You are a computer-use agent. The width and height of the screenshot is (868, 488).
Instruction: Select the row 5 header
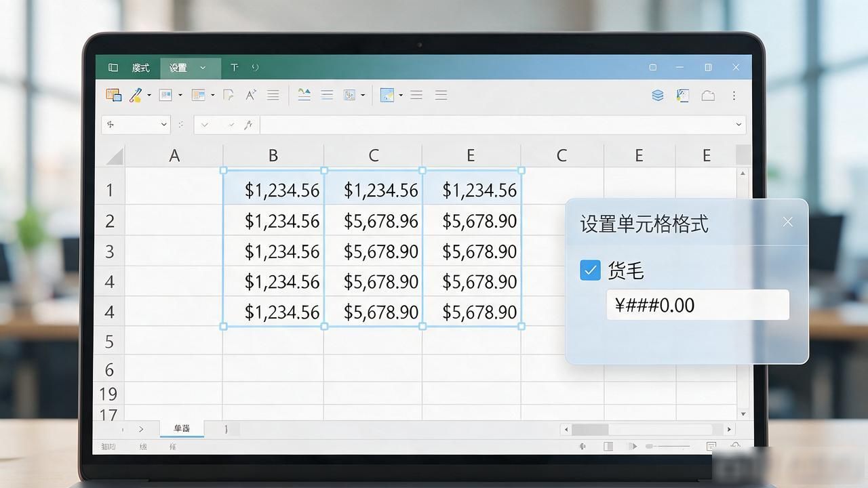(109, 342)
